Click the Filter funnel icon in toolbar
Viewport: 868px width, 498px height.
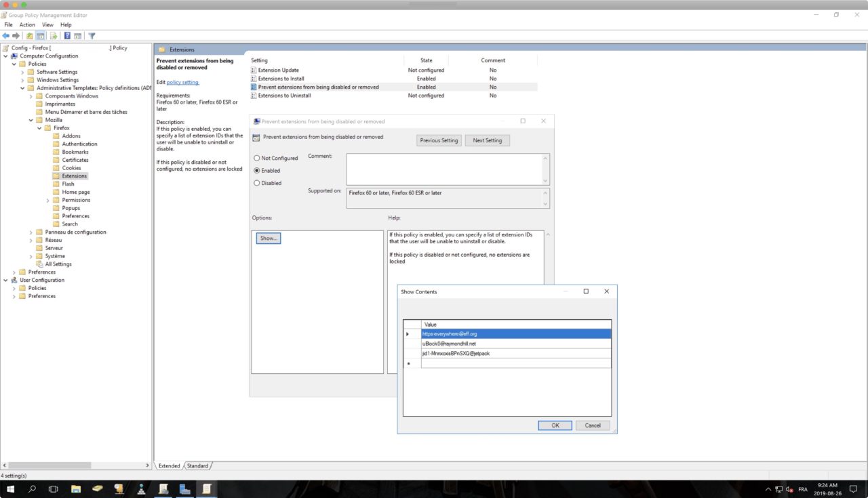(x=92, y=36)
